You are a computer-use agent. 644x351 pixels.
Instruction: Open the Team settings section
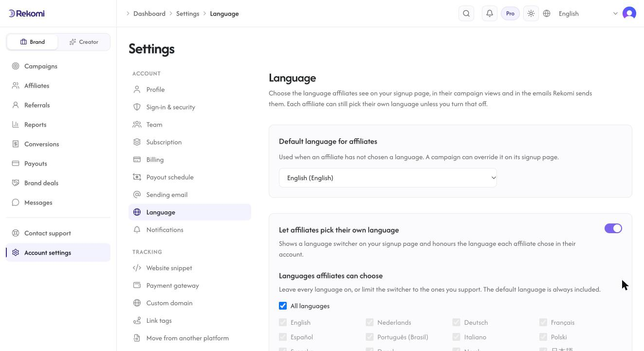190,125
